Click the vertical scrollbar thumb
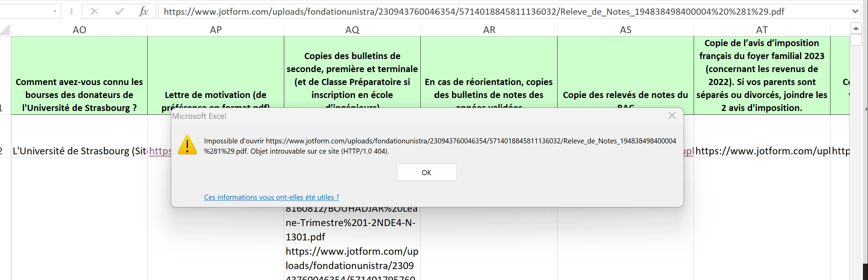868x280 pixels. click(x=856, y=40)
